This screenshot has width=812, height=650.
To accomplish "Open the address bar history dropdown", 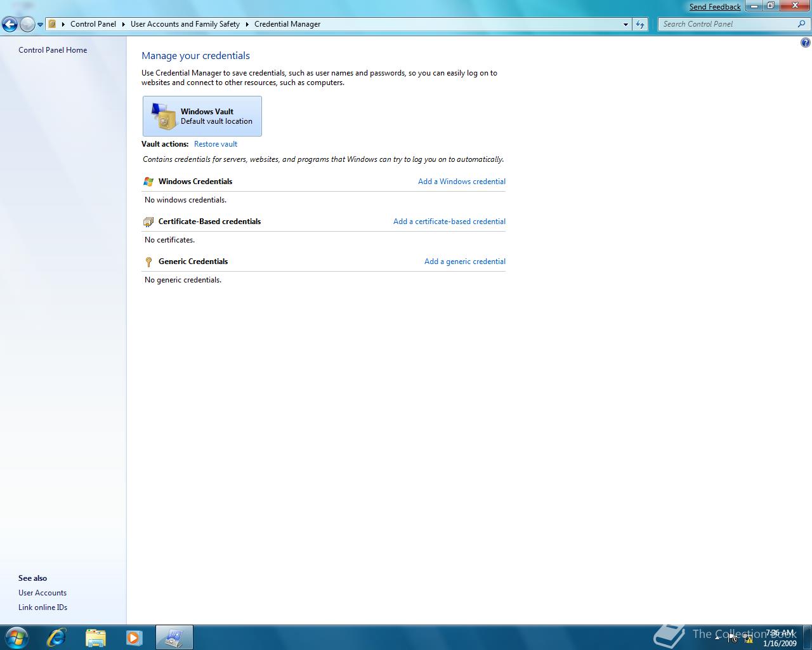I will [625, 24].
